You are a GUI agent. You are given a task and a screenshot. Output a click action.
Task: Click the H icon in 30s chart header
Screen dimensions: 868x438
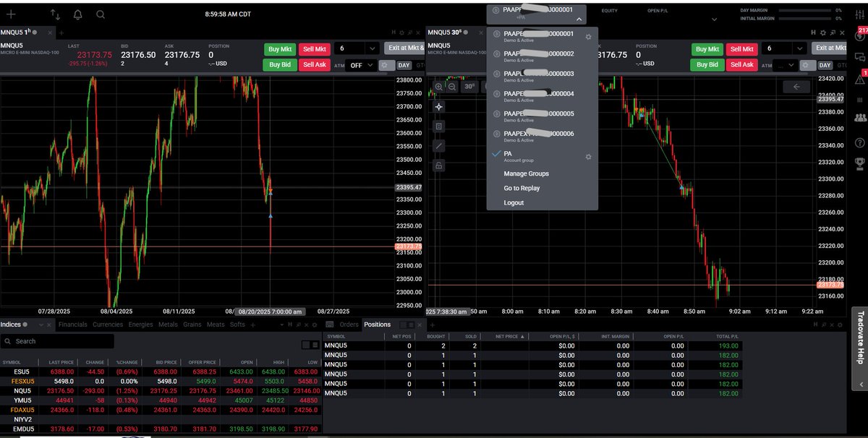[x=813, y=33]
